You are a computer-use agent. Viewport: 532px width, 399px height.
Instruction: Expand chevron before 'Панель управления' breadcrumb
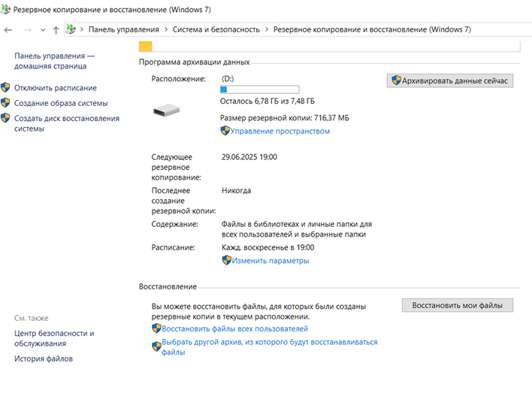82,29
